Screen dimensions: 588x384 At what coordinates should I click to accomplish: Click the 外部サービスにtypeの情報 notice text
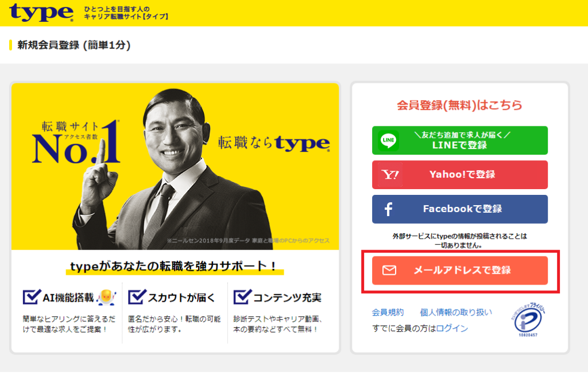pos(460,241)
